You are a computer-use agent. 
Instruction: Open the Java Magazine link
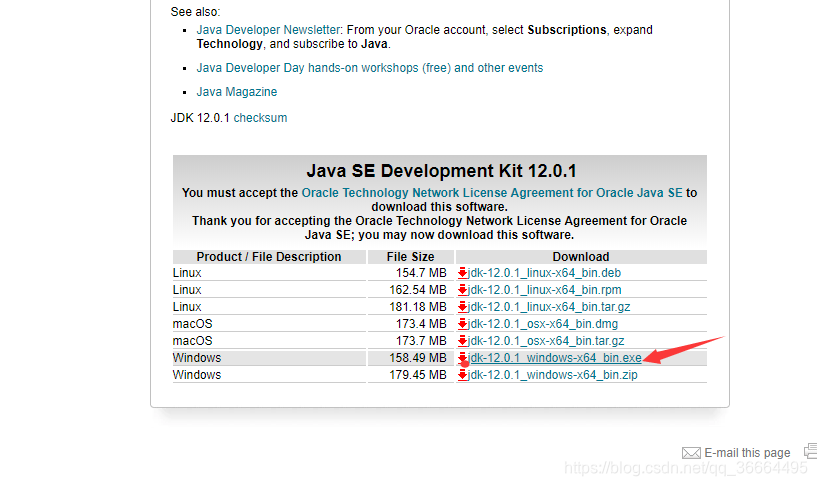pyautogui.click(x=237, y=92)
